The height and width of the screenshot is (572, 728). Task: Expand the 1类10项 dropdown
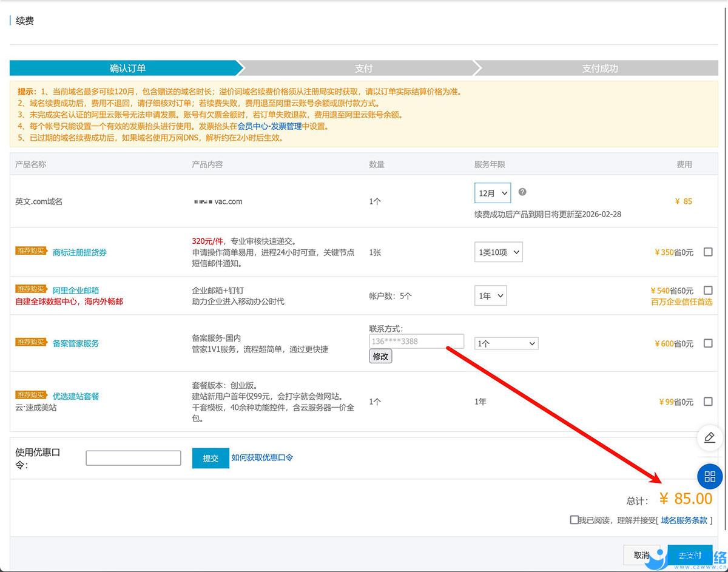click(498, 252)
